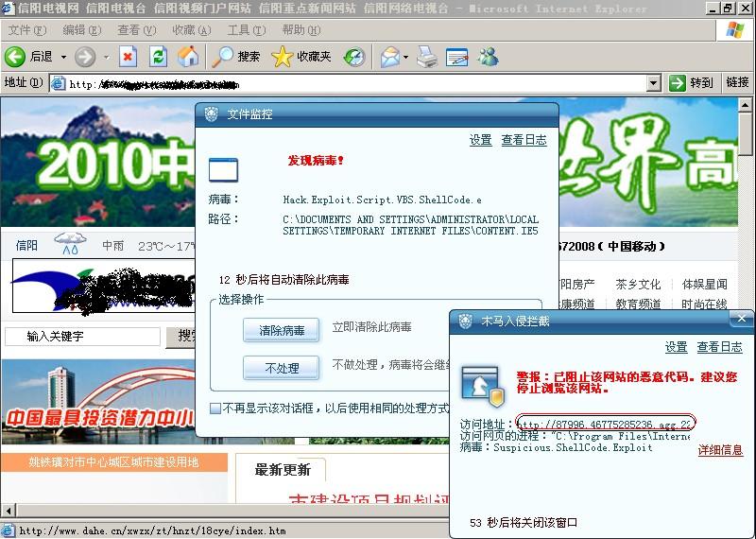This screenshot has width=756, height=539.
Task: Click the Stop loading icon
Action: pyautogui.click(x=128, y=57)
